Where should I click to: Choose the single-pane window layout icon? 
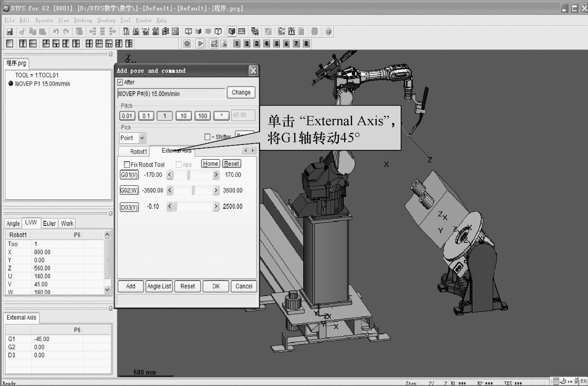pos(9,44)
